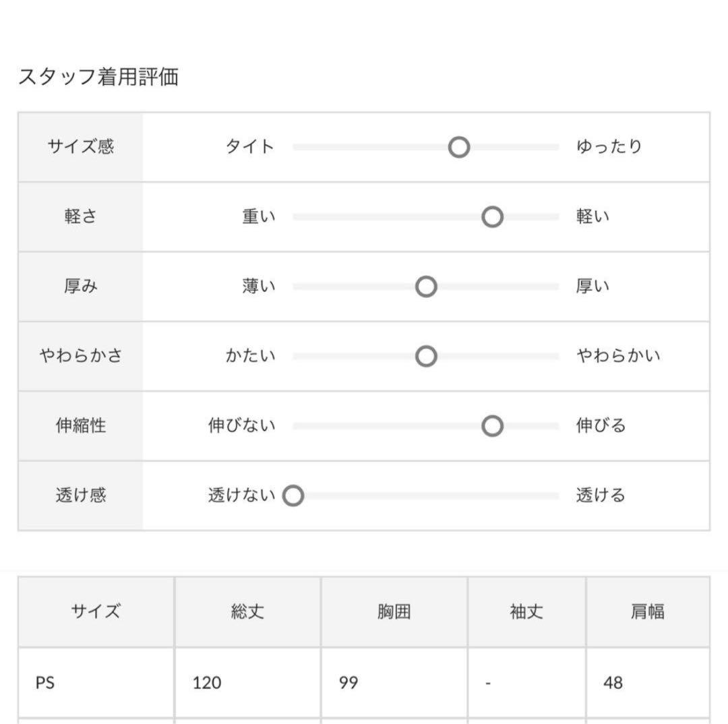Image resolution: width=728 pixels, height=724 pixels.
Task: Click the ゆったり label
Action: click(x=609, y=147)
